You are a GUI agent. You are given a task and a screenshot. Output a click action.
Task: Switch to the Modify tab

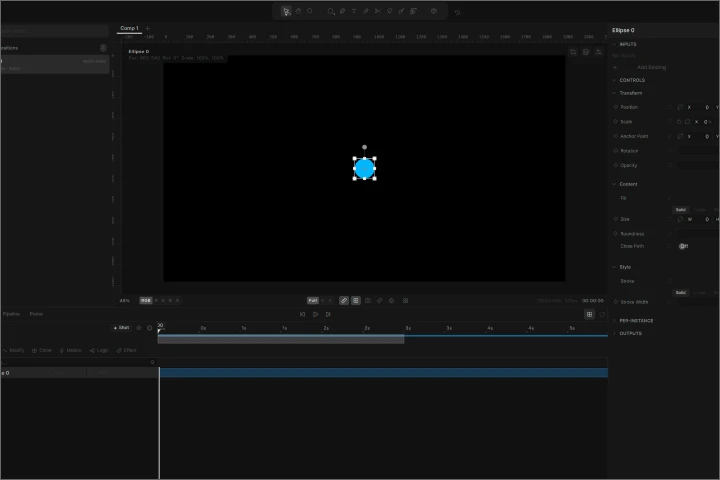tap(14, 350)
